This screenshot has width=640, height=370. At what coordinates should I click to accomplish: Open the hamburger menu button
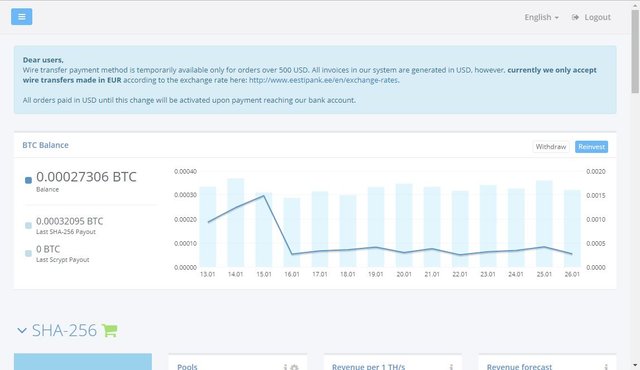(22, 17)
